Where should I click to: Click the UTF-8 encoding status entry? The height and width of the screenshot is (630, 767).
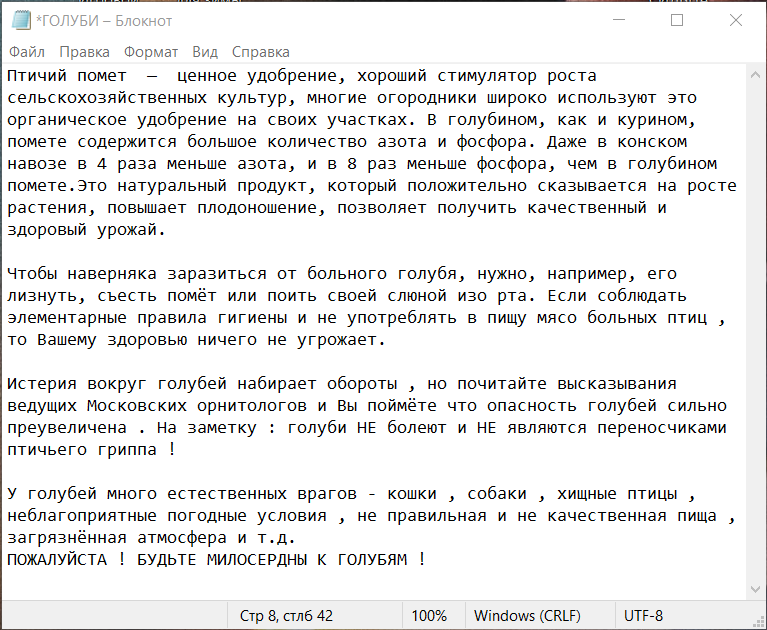[x=643, y=615]
